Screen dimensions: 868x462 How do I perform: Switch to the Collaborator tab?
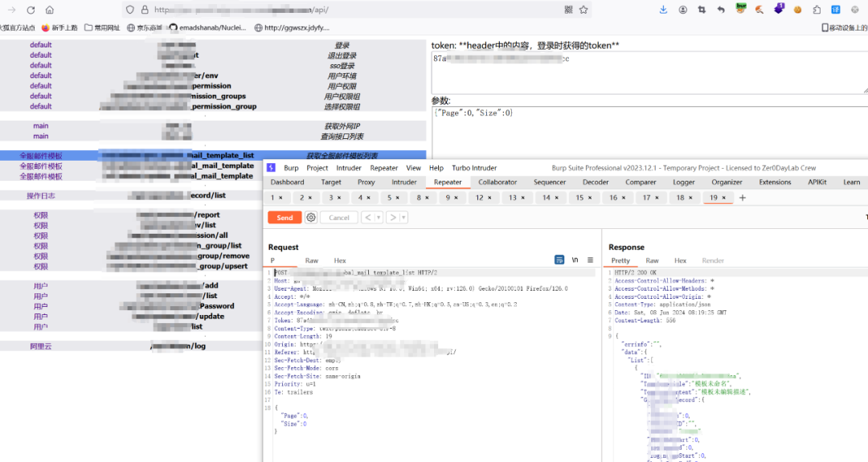coord(497,182)
